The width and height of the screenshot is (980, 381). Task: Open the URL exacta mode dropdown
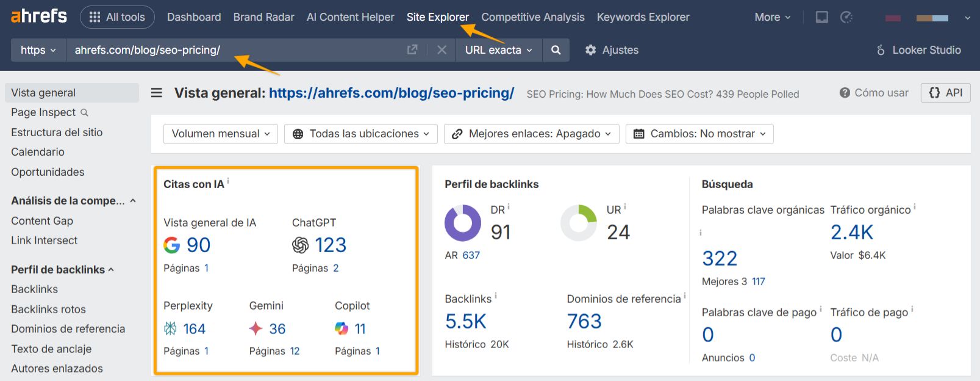[x=498, y=50]
